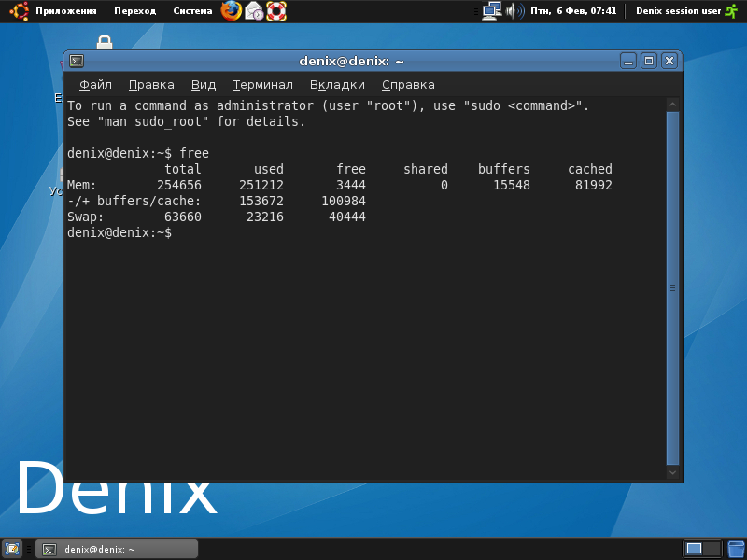747x560 pixels.
Task: Open the Терминал menu
Action: point(262,85)
